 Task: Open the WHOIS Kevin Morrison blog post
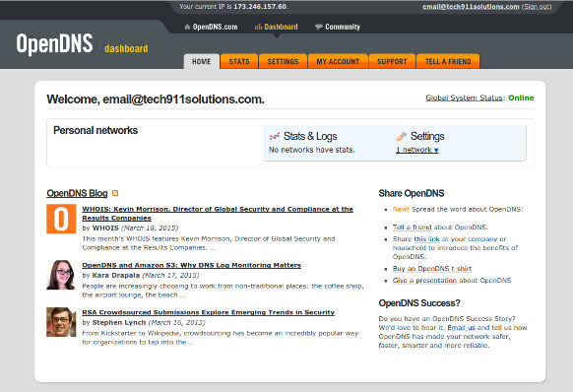click(x=218, y=214)
